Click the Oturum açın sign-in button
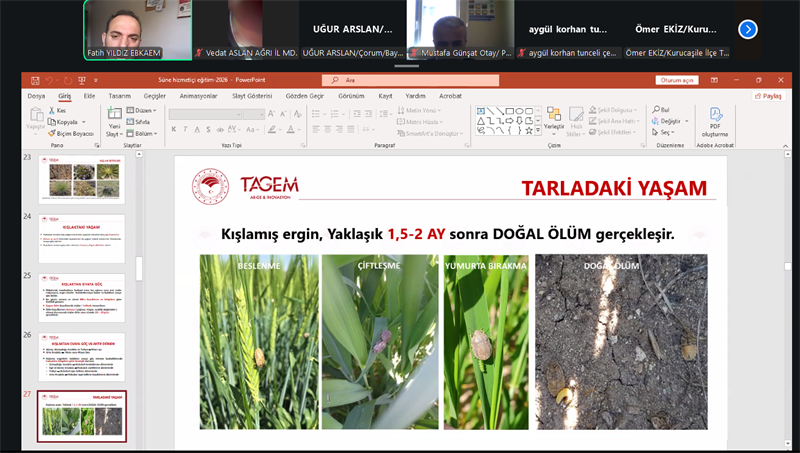This screenshot has width=800, height=453. pos(676,80)
